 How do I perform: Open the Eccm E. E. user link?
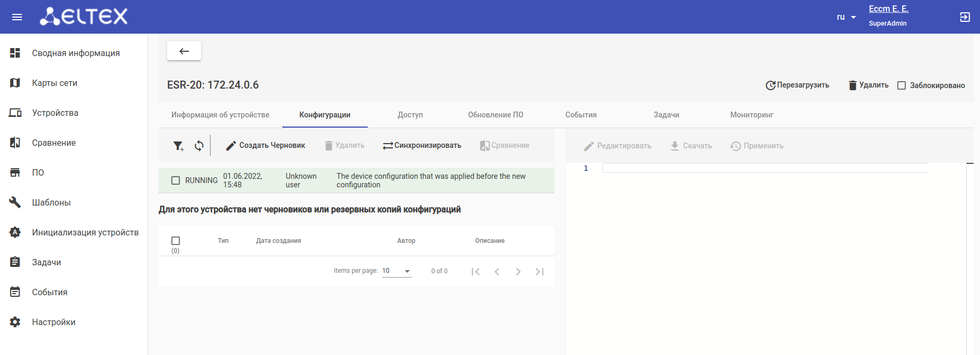[888, 9]
